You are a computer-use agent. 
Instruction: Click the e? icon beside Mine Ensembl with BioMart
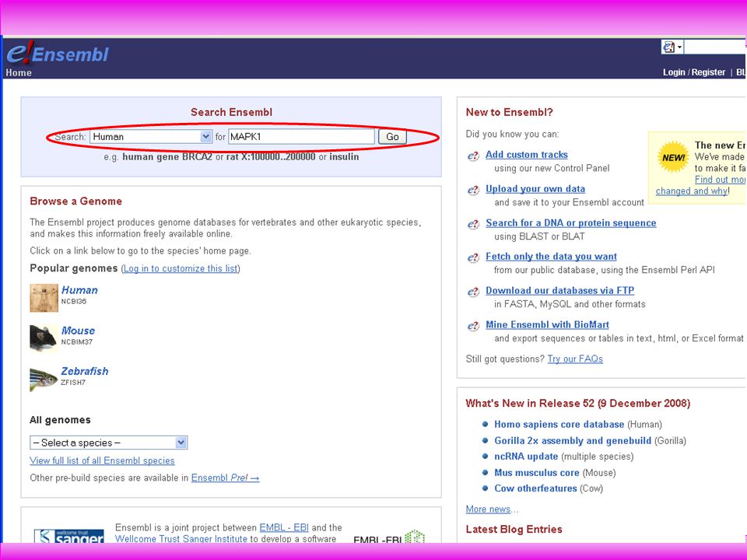(473, 326)
